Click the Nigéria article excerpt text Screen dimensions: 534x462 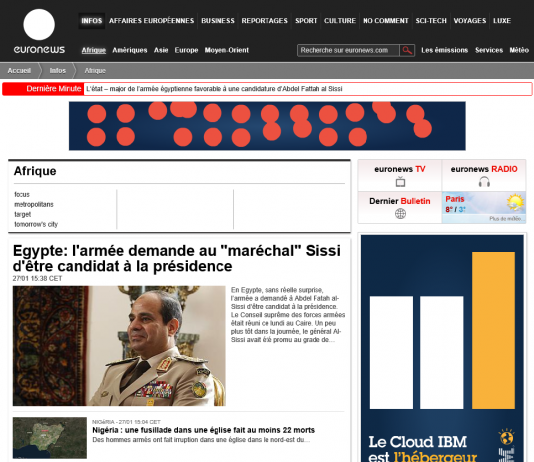(x=201, y=440)
